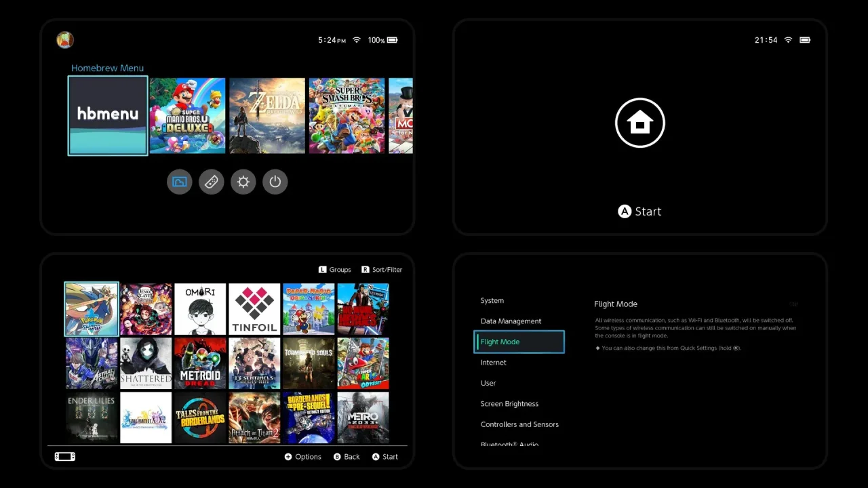This screenshot has height=488, width=868.
Task: Select the Demon Slayer game tile
Action: click(x=146, y=309)
